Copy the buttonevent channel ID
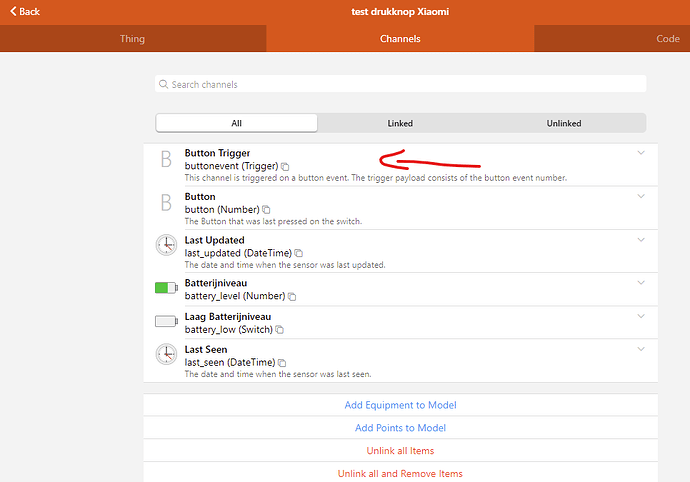Image resolution: width=690 pixels, height=482 pixels. click(x=285, y=166)
